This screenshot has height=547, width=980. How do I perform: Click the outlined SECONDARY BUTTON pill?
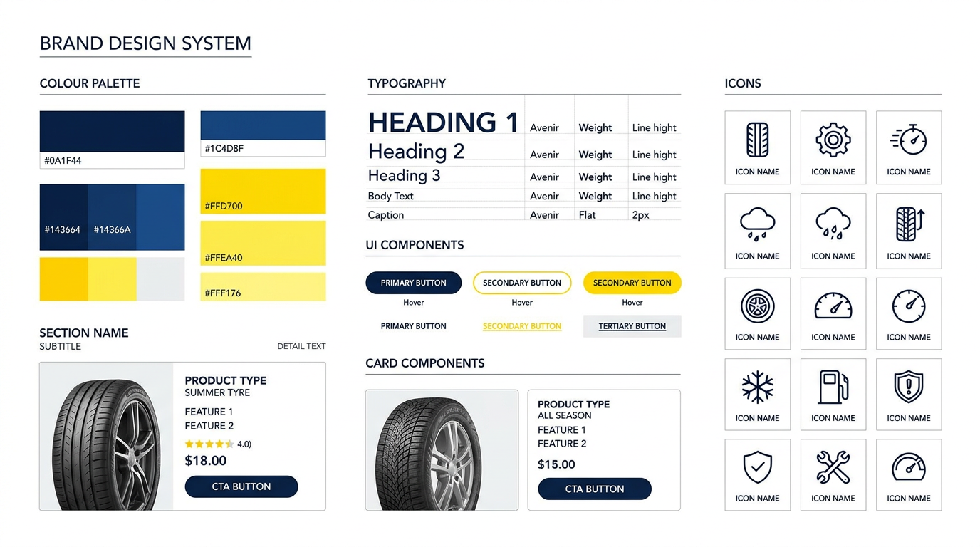pos(522,283)
